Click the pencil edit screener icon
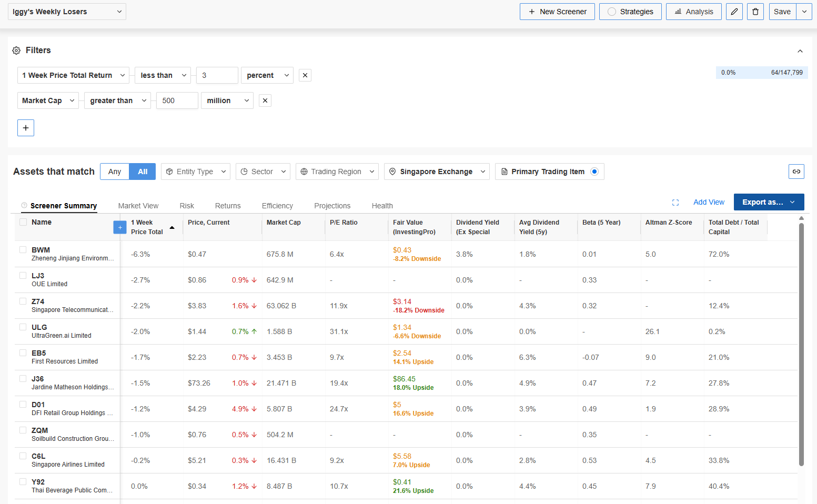 [x=734, y=12]
